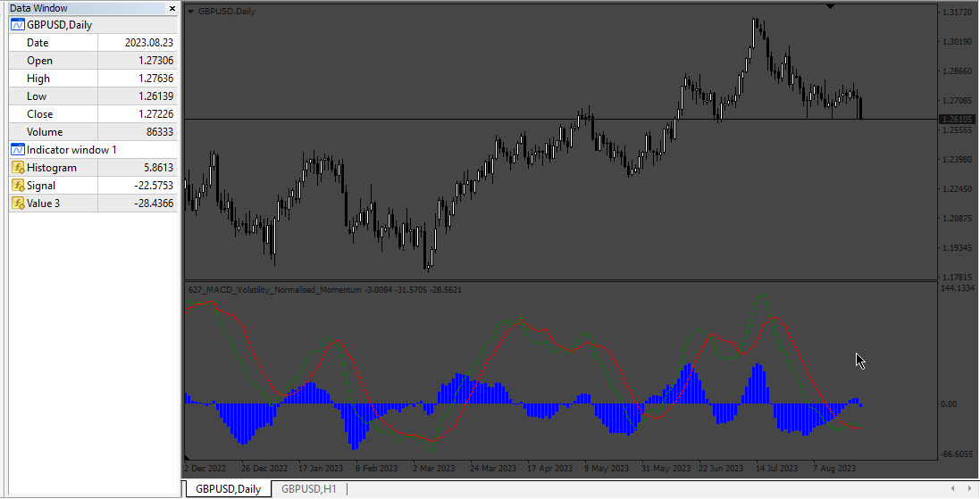Click the 0.00 indicator scale label

(x=948, y=404)
